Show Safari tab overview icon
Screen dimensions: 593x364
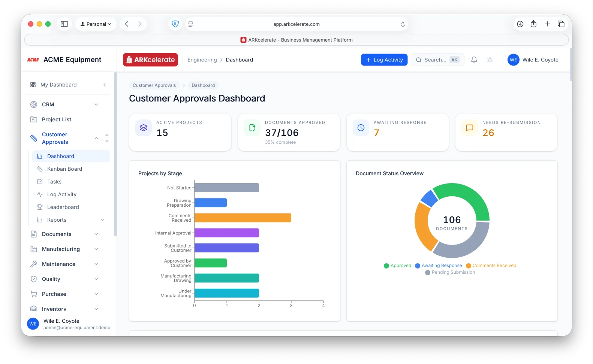click(561, 24)
